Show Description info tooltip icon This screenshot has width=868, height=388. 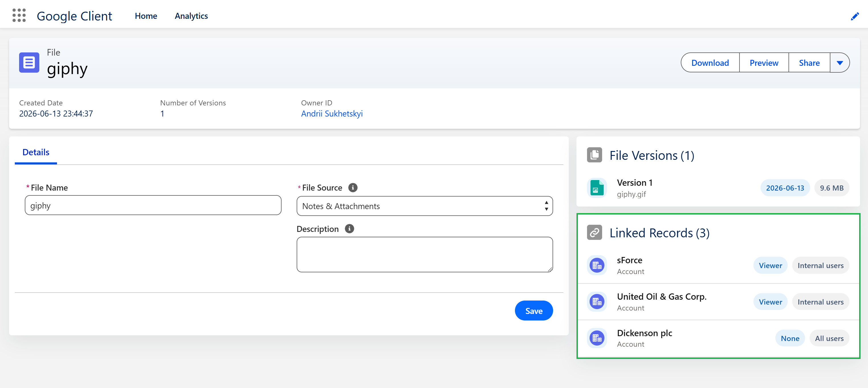(x=349, y=229)
